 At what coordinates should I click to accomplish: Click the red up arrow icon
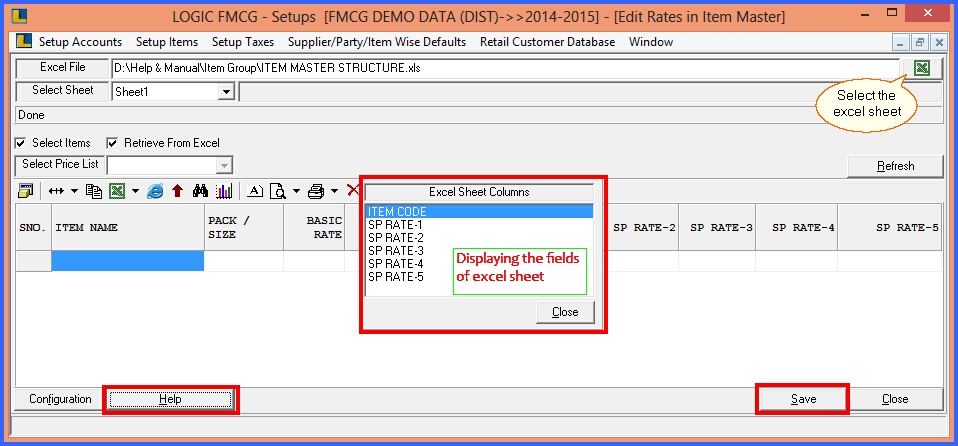(177, 191)
